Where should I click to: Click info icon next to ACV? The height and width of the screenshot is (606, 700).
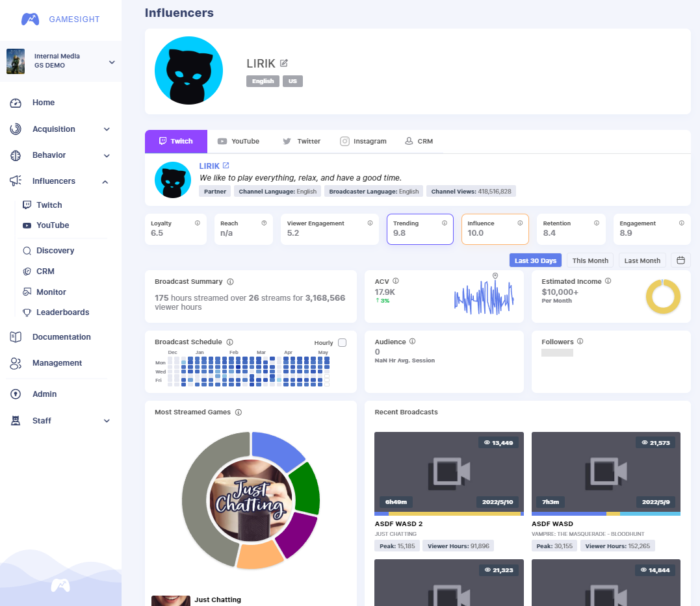(x=396, y=281)
